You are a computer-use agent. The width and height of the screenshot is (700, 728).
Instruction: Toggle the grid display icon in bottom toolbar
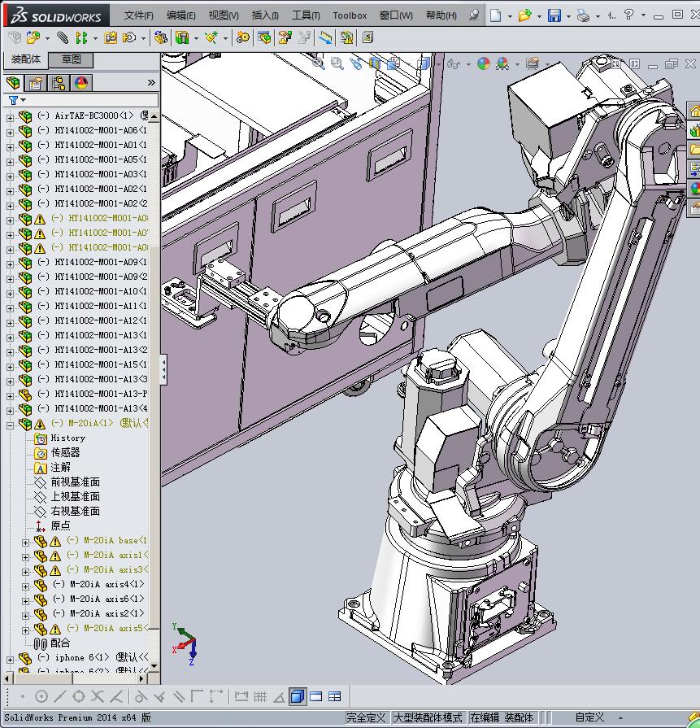[260, 696]
